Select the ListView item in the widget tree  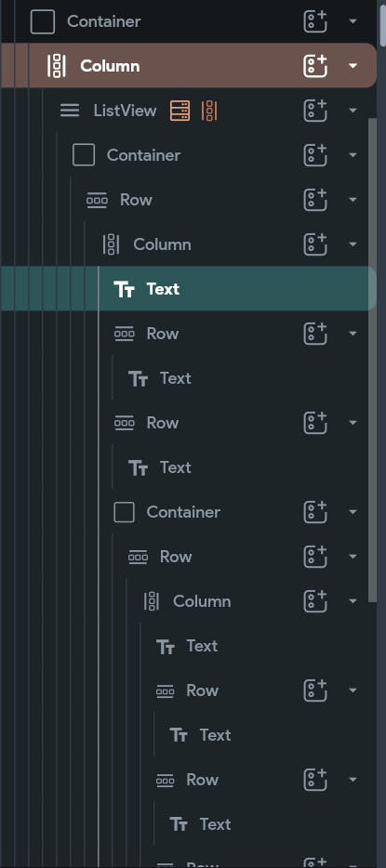(x=126, y=111)
